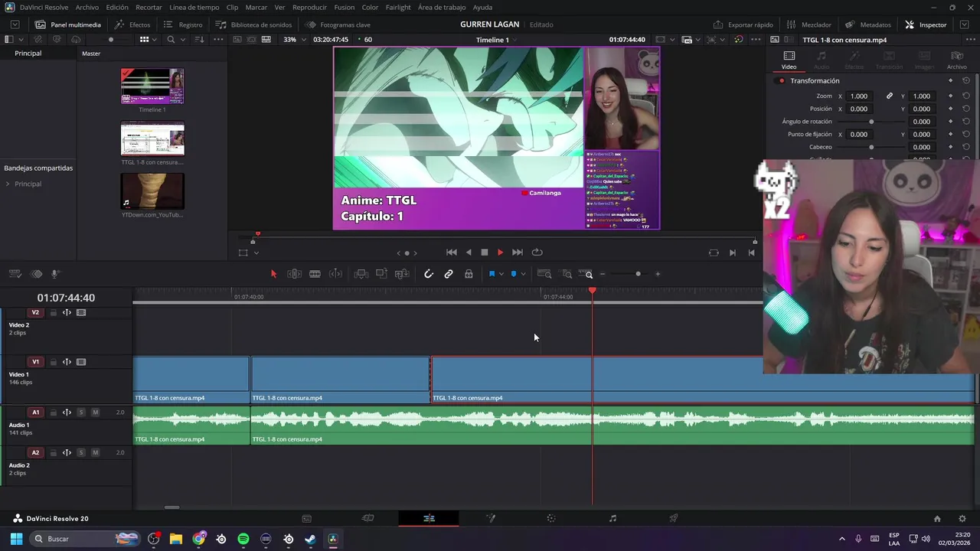Toggle position lock padlock in toolbar
Viewport: 980px width, 551px height.
469,274
